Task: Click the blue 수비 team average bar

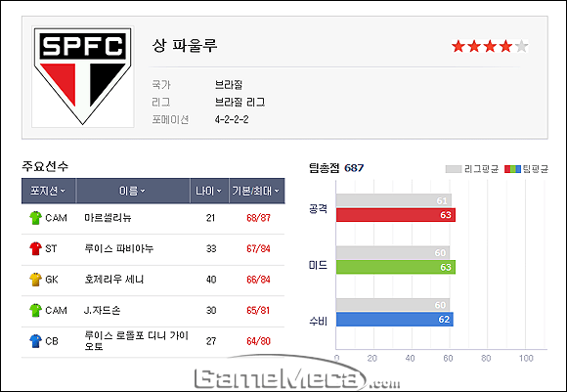Action: click(x=395, y=320)
